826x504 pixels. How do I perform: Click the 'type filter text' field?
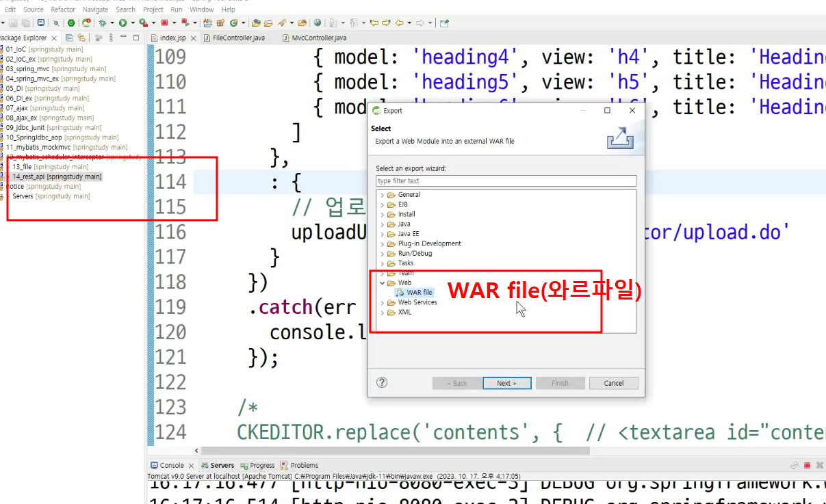(506, 181)
